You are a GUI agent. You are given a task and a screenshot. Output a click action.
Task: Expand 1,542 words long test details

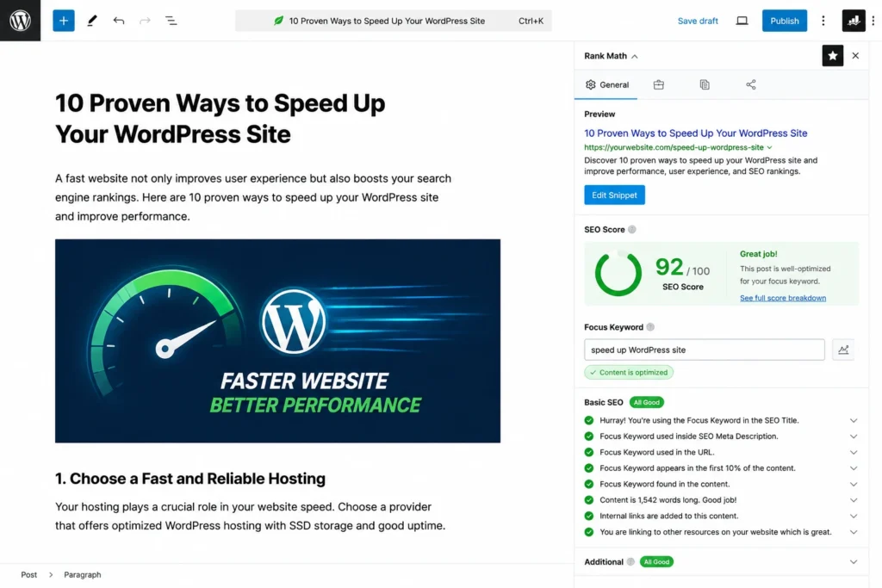pyautogui.click(x=854, y=500)
